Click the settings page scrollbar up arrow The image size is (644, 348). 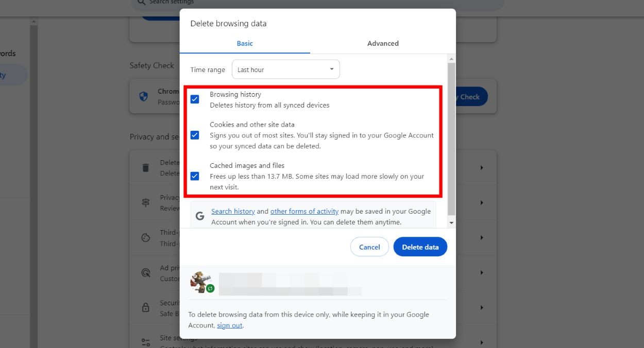pyautogui.click(x=34, y=22)
